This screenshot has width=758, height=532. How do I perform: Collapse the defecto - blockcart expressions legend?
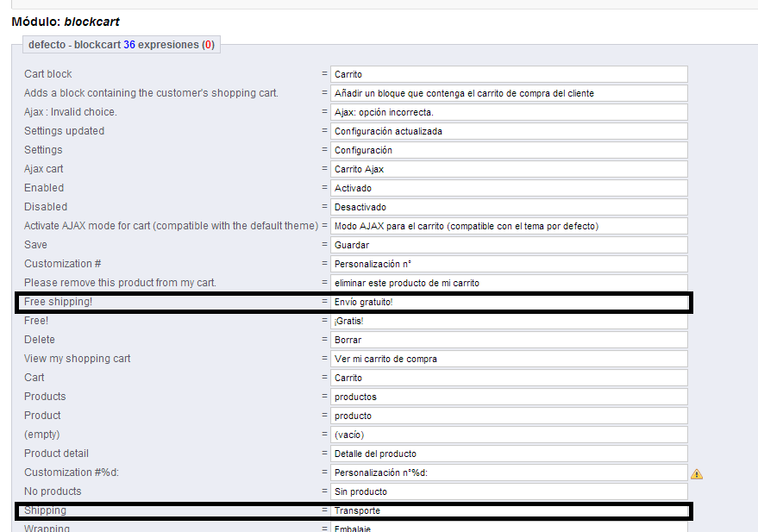[x=121, y=45]
